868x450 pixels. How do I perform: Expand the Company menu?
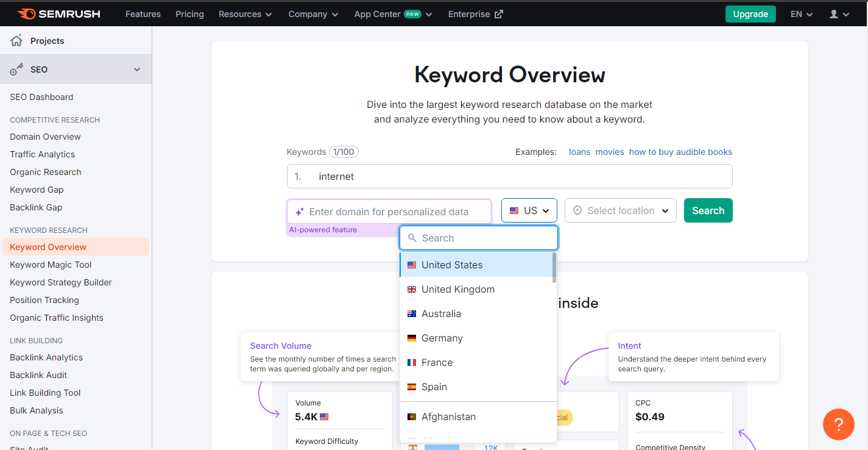[313, 14]
